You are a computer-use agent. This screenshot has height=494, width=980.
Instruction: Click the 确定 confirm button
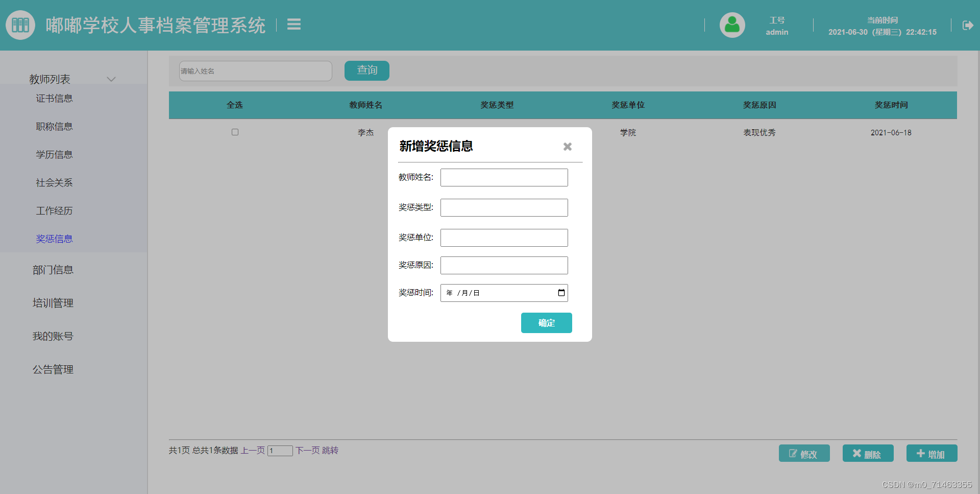click(x=546, y=323)
